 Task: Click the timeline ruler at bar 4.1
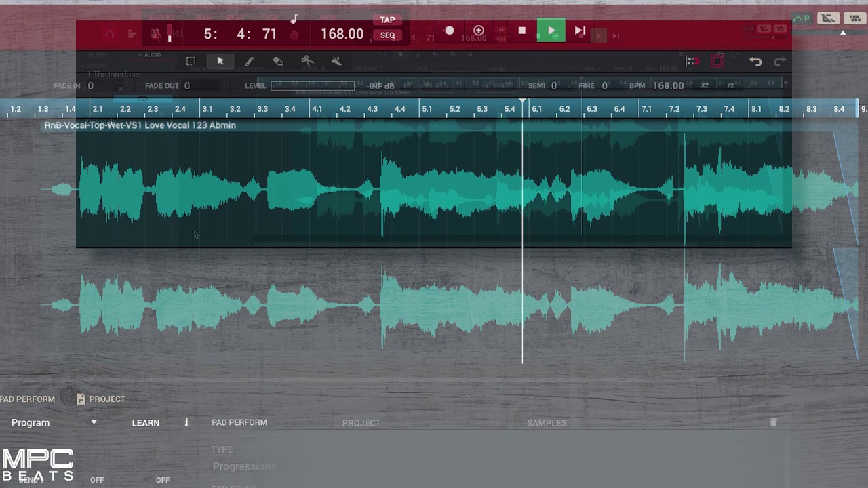click(317, 109)
